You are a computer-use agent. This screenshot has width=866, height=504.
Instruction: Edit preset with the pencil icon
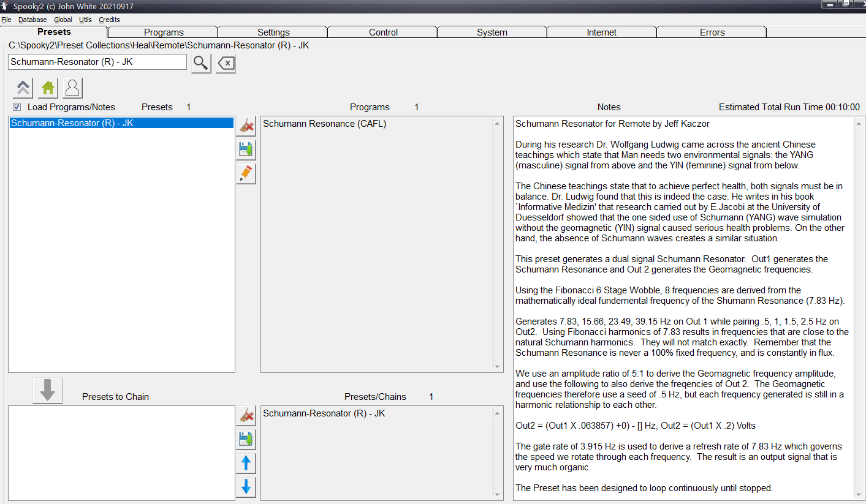246,174
